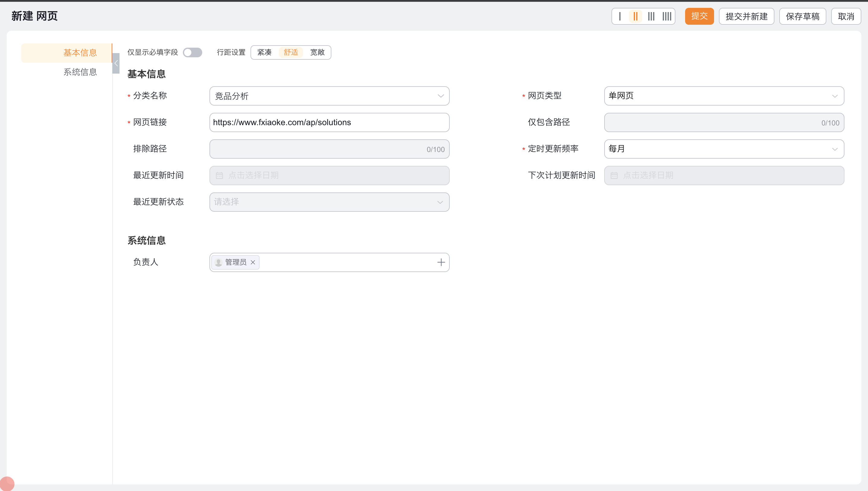Select three-column layout icon
The image size is (868, 491).
651,16
